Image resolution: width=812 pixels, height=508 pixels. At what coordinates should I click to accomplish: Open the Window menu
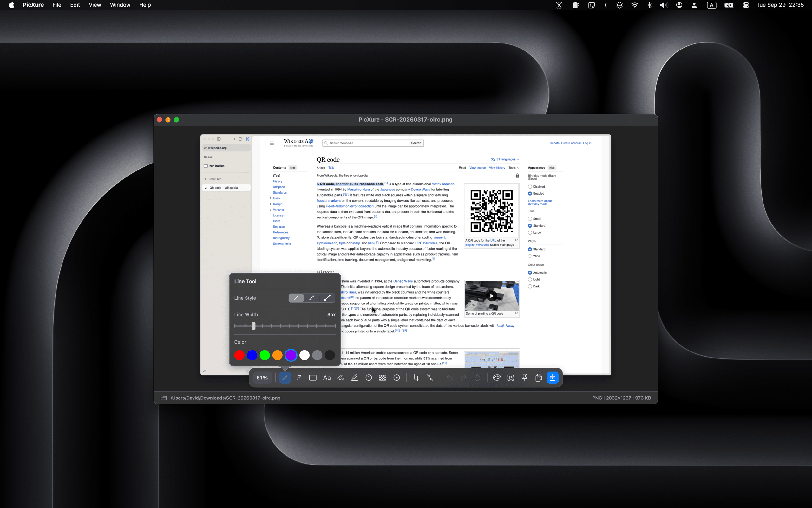click(x=120, y=5)
